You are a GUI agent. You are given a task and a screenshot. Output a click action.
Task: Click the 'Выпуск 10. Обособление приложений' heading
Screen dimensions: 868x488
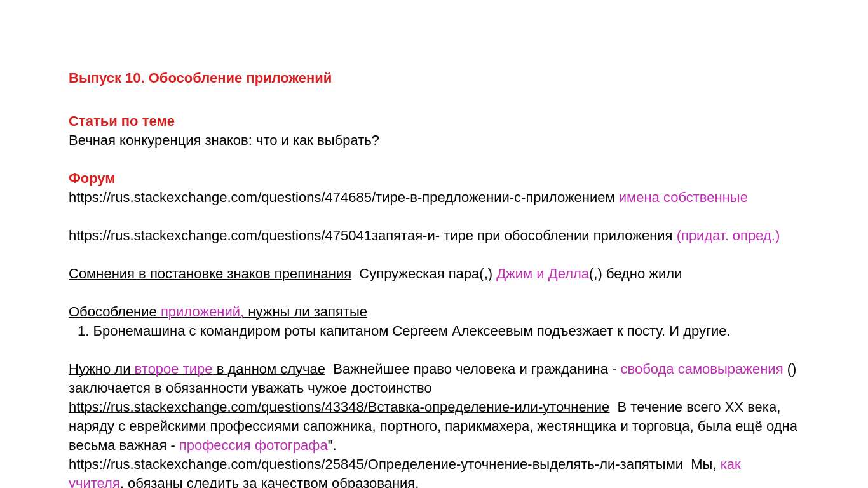[200, 78]
